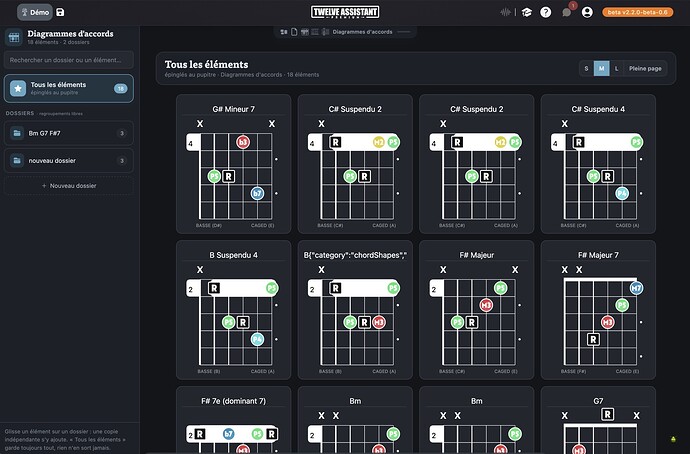
Task: Switch to Pleine page view
Action: (x=645, y=69)
